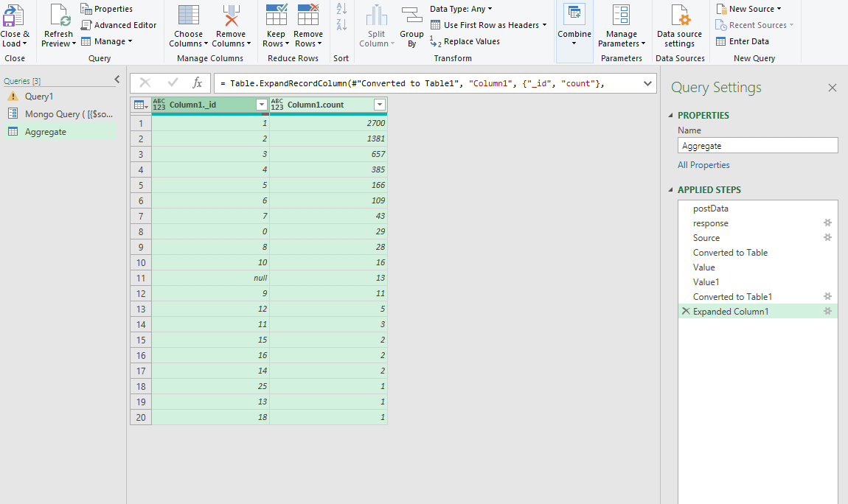The image size is (848, 504).
Task: Click Replace Values
Action: point(465,41)
